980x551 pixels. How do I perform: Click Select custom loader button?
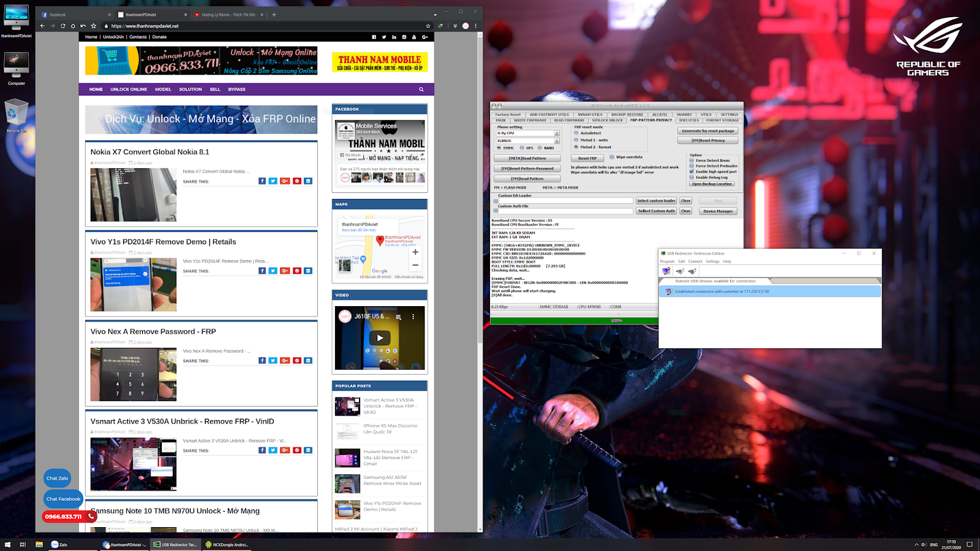tap(656, 201)
